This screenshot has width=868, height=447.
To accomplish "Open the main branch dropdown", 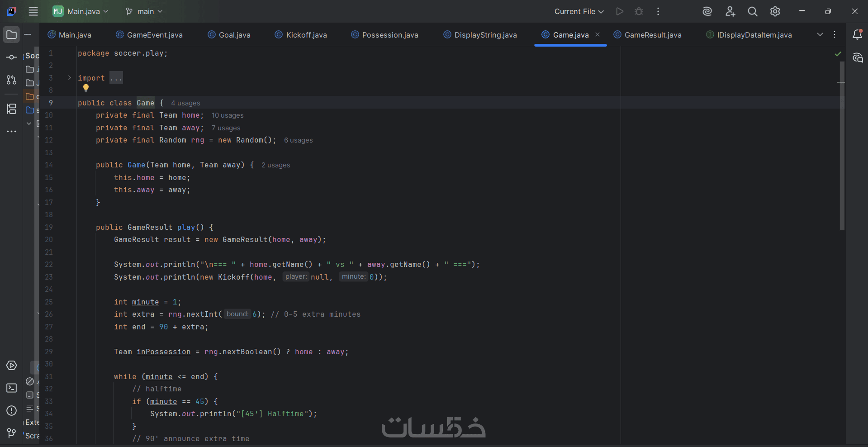I will click(144, 11).
